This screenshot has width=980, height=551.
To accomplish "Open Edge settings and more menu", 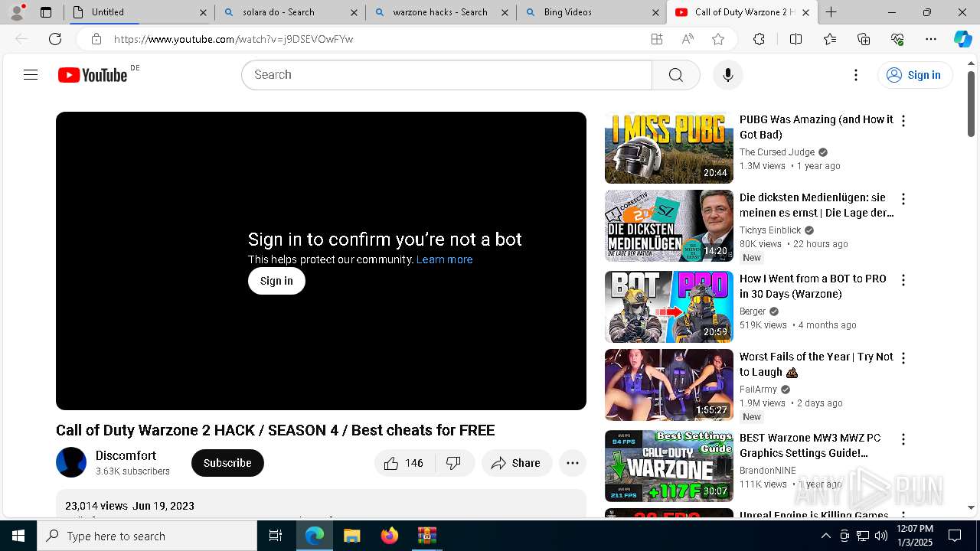I will point(931,39).
